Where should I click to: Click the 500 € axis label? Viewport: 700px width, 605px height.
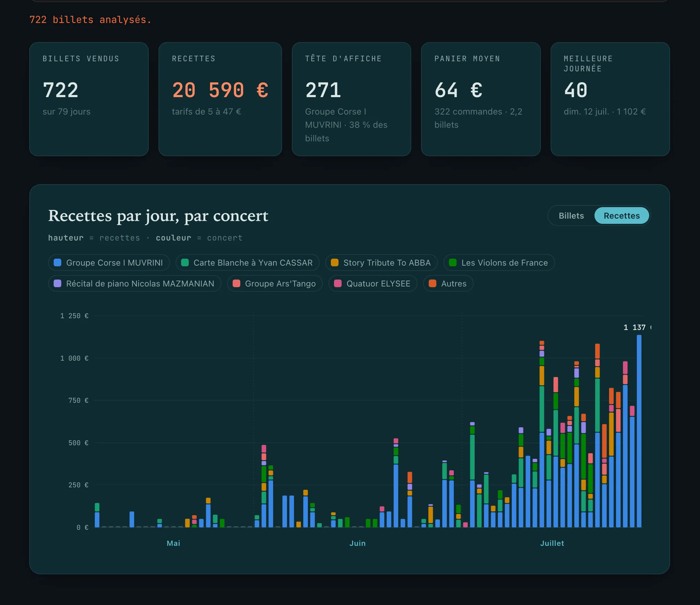click(x=78, y=443)
